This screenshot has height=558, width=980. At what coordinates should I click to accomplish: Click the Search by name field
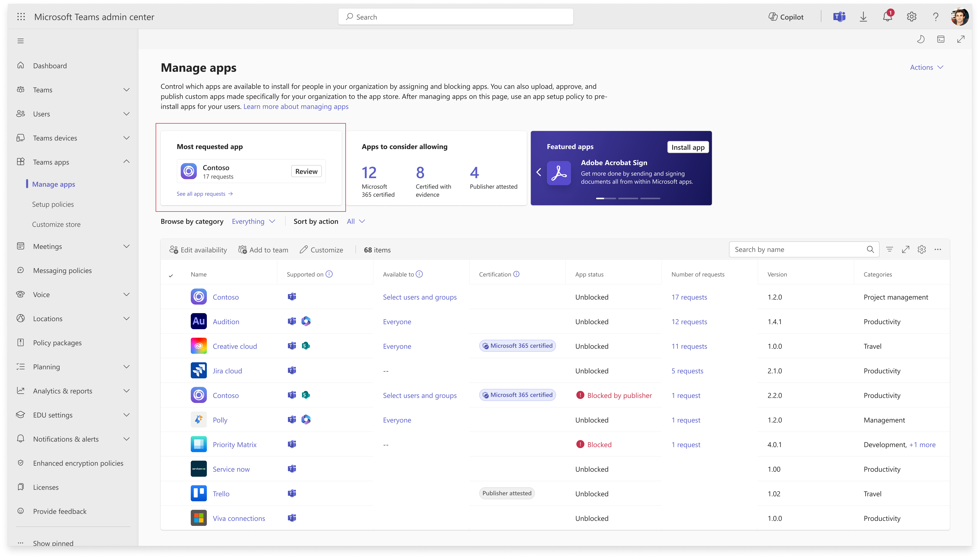tap(804, 250)
